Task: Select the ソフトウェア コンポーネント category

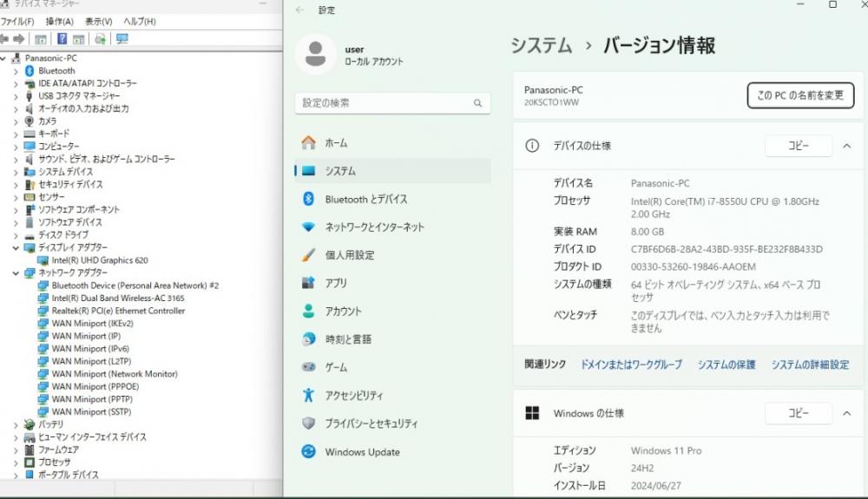Action: [x=79, y=210]
